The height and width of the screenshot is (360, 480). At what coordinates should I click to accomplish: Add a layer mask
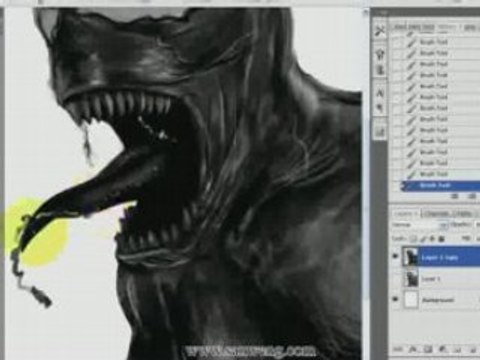[x=428, y=349]
